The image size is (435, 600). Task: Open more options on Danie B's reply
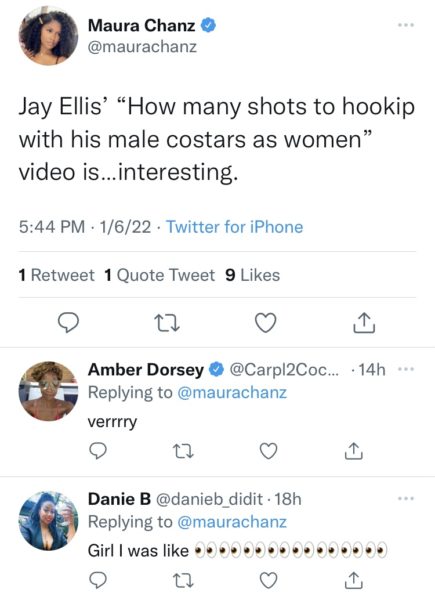click(406, 499)
